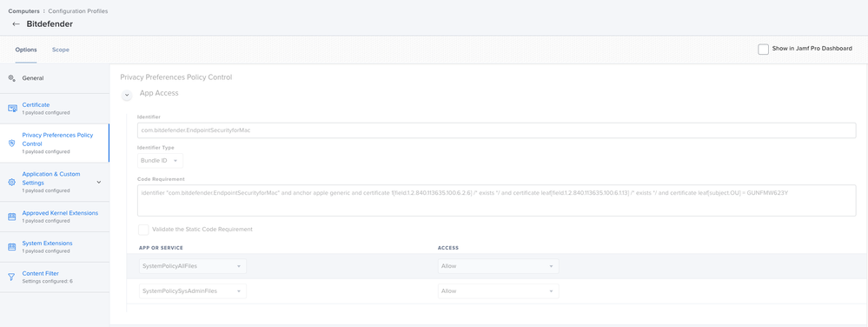The height and width of the screenshot is (327, 868).
Task: Enable Show in Jamf Pro Dashboard checkbox
Action: (x=763, y=50)
